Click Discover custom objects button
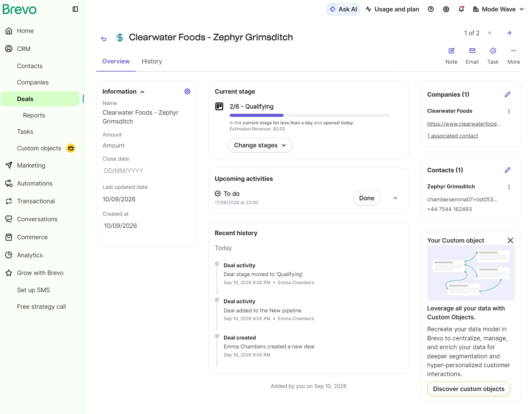 (469, 389)
